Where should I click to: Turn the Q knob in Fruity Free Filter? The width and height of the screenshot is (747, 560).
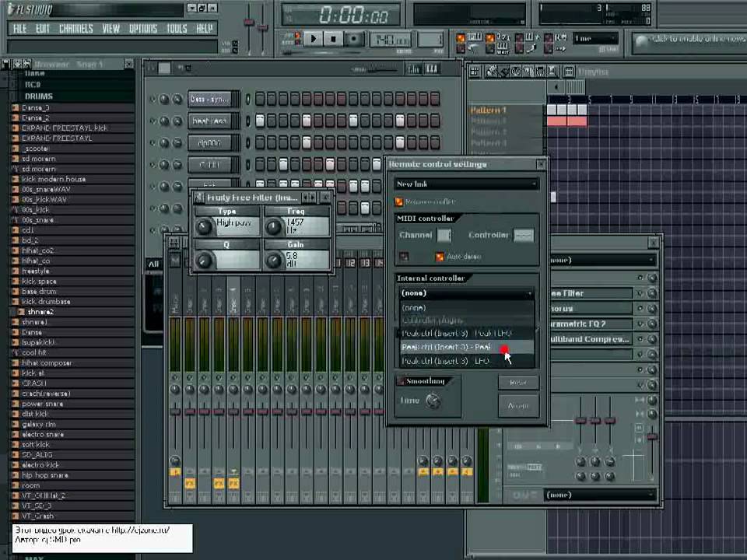205,260
